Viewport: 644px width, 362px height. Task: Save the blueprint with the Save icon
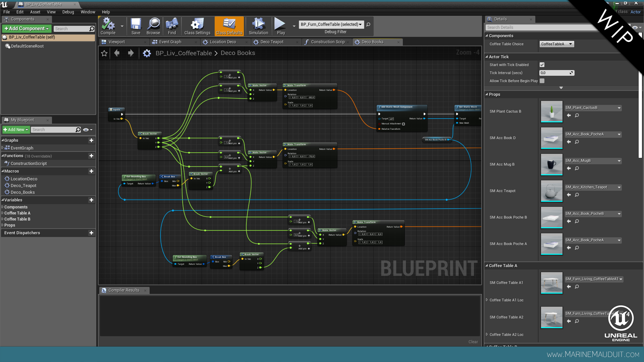point(136,26)
